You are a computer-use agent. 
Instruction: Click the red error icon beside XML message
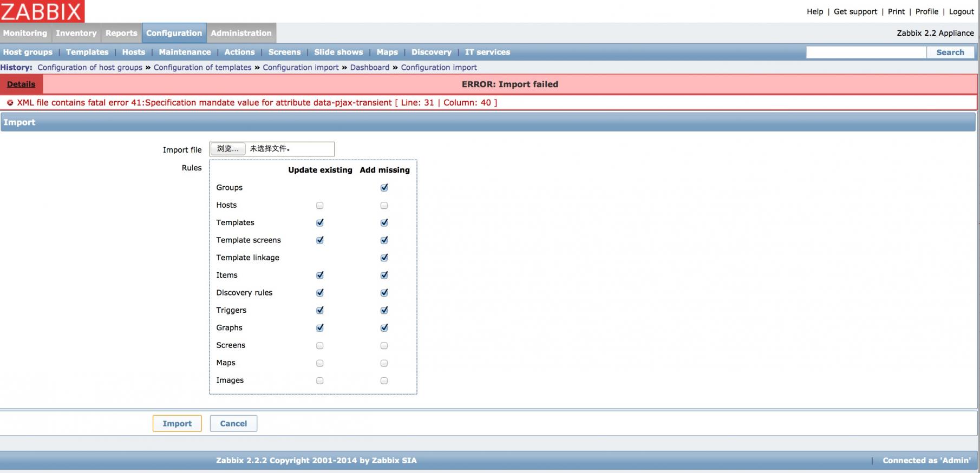(x=10, y=103)
